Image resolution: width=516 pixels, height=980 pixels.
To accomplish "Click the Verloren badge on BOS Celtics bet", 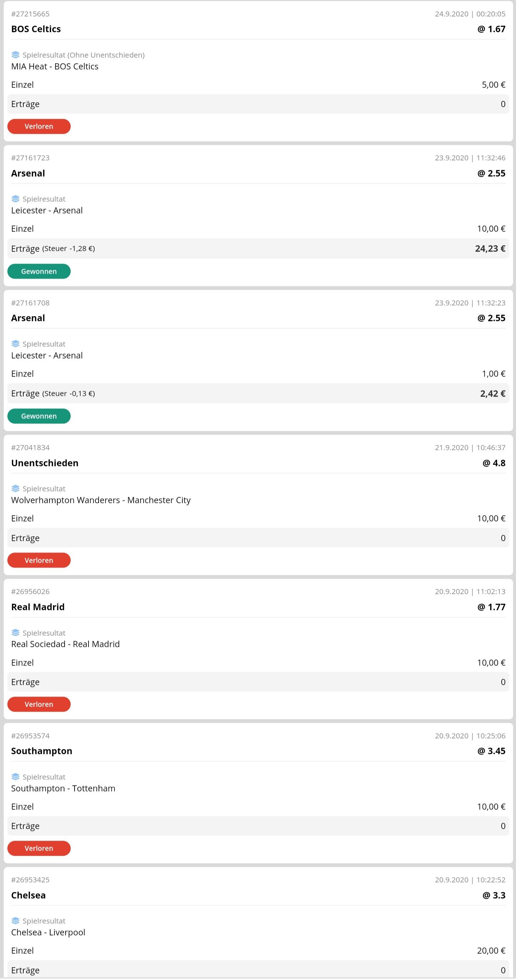I will pos(39,126).
